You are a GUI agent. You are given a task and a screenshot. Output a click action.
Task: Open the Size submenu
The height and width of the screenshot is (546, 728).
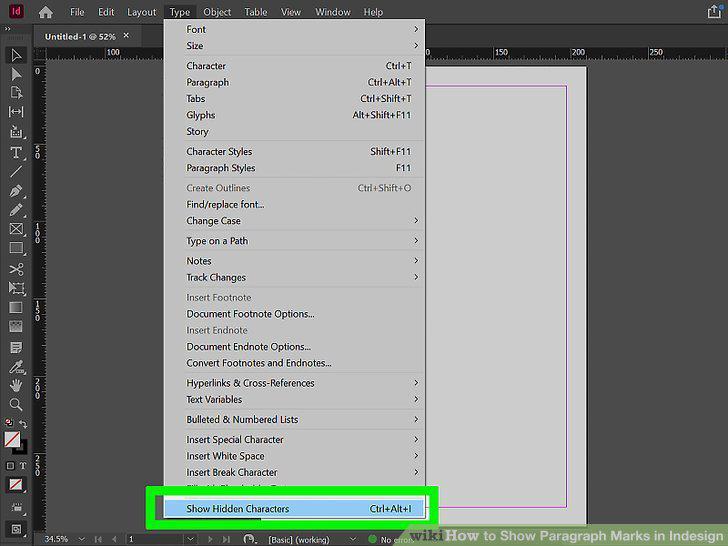tap(294, 46)
